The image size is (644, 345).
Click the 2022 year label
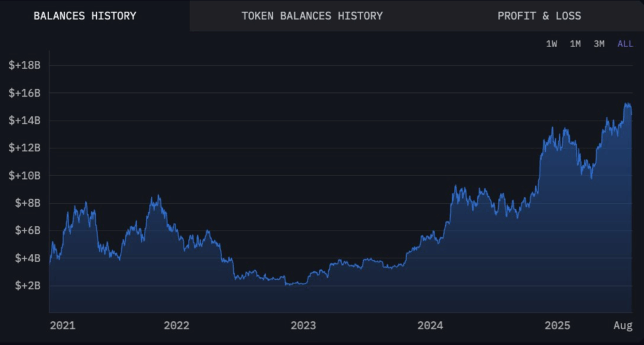point(177,326)
